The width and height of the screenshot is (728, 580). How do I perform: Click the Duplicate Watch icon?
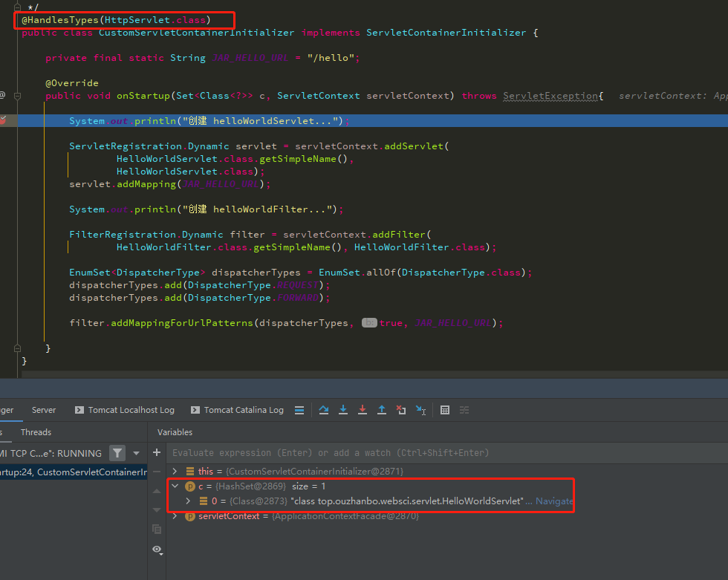(157, 529)
